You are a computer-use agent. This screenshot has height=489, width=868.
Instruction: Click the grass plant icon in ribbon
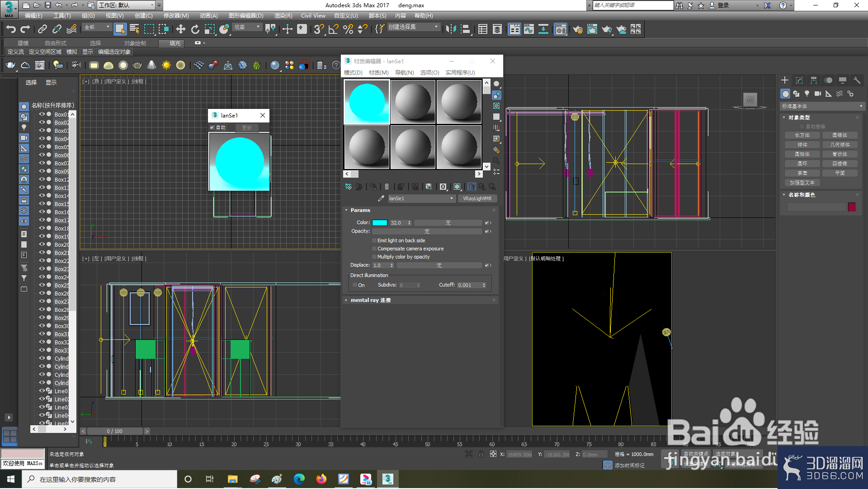click(257, 66)
